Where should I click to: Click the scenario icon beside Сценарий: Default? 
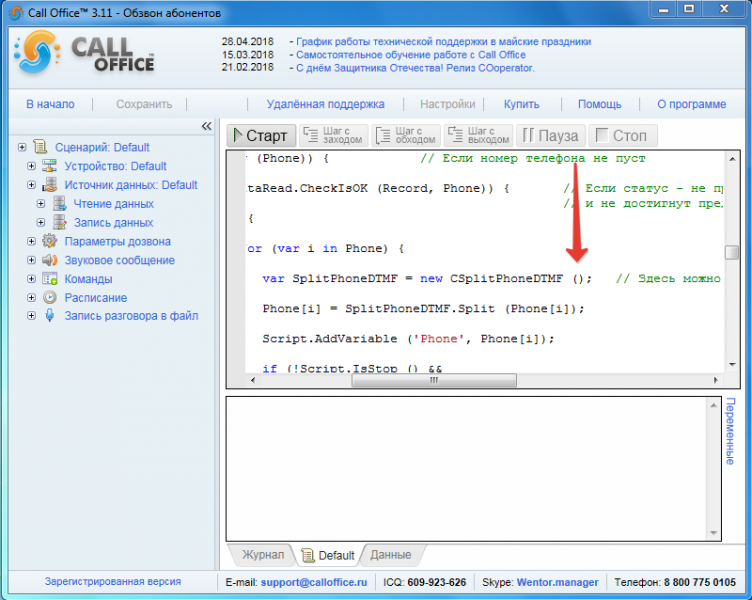click(x=40, y=147)
